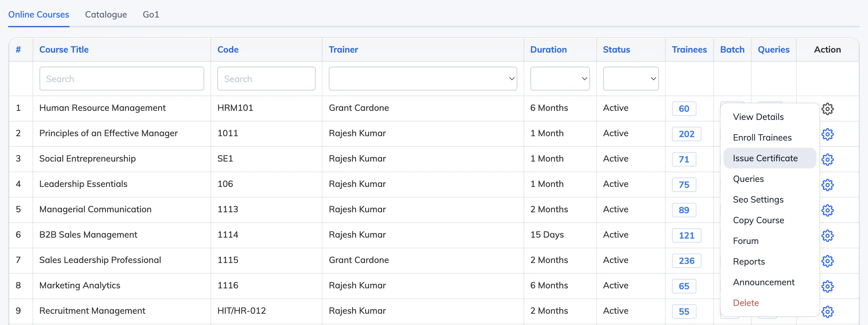This screenshot has width=868, height=325.
Task: Open gear menu for Marketing Analytics row
Action: click(x=827, y=286)
